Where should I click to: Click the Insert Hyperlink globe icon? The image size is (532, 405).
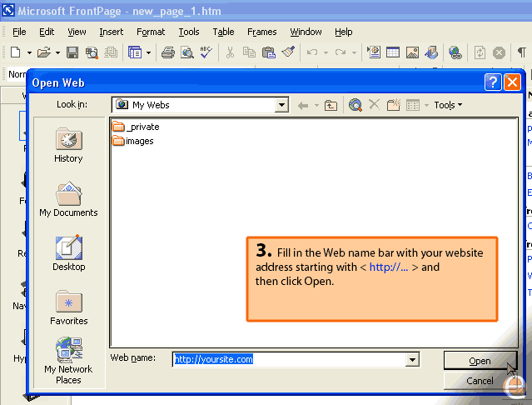coord(455,52)
